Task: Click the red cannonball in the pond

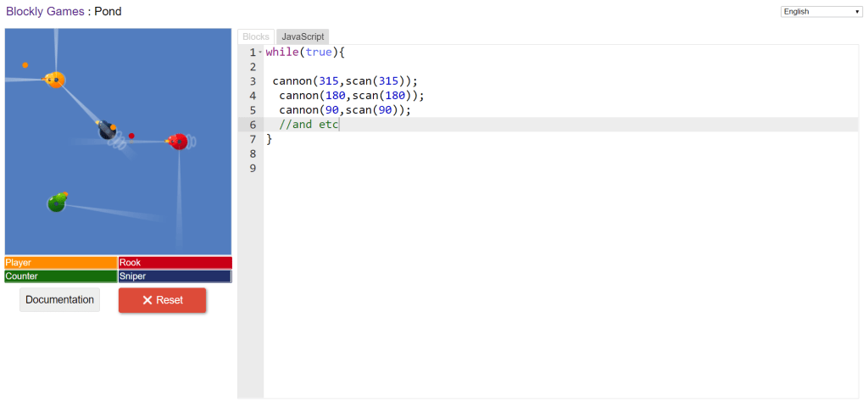Action: (131, 136)
